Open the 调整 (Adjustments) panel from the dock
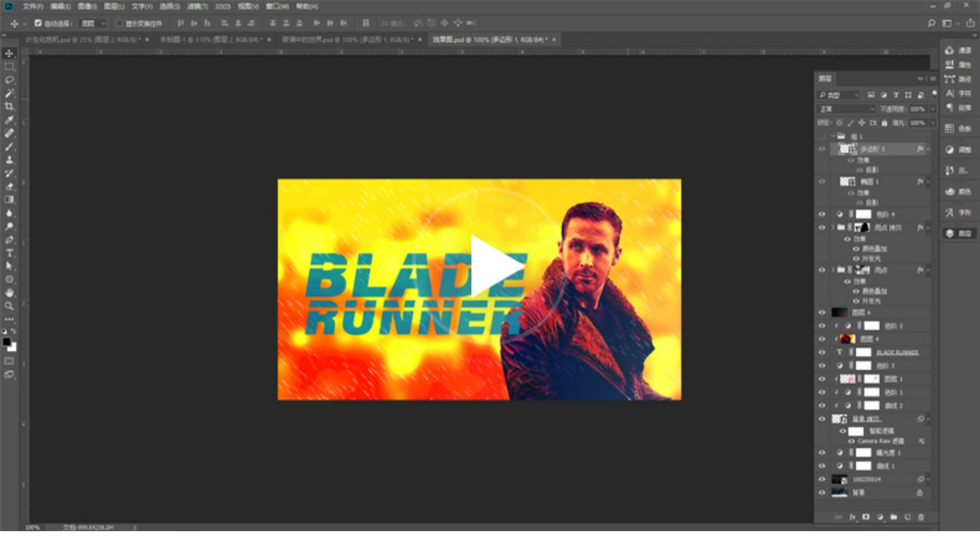Image resolution: width=980 pixels, height=539 pixels. coord(958,150)
